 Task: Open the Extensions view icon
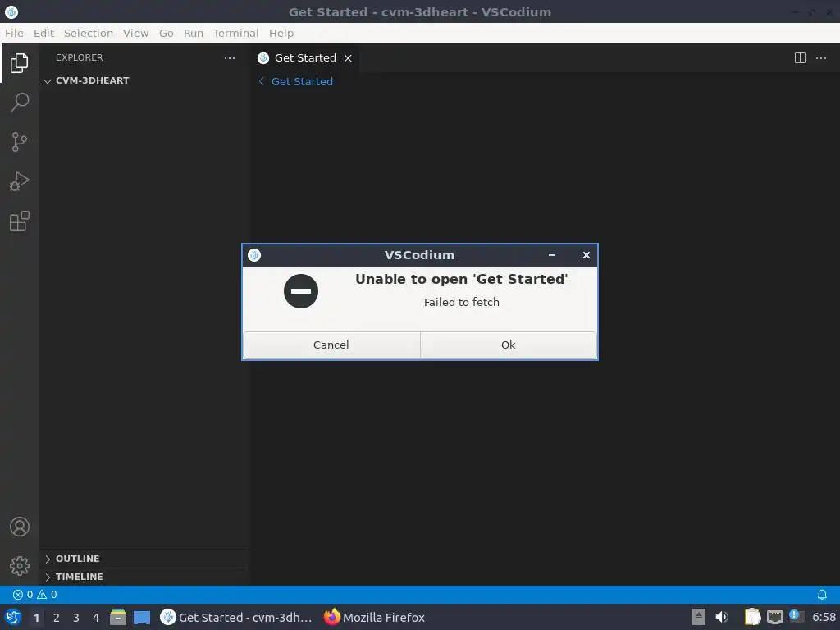pos(20,221)
